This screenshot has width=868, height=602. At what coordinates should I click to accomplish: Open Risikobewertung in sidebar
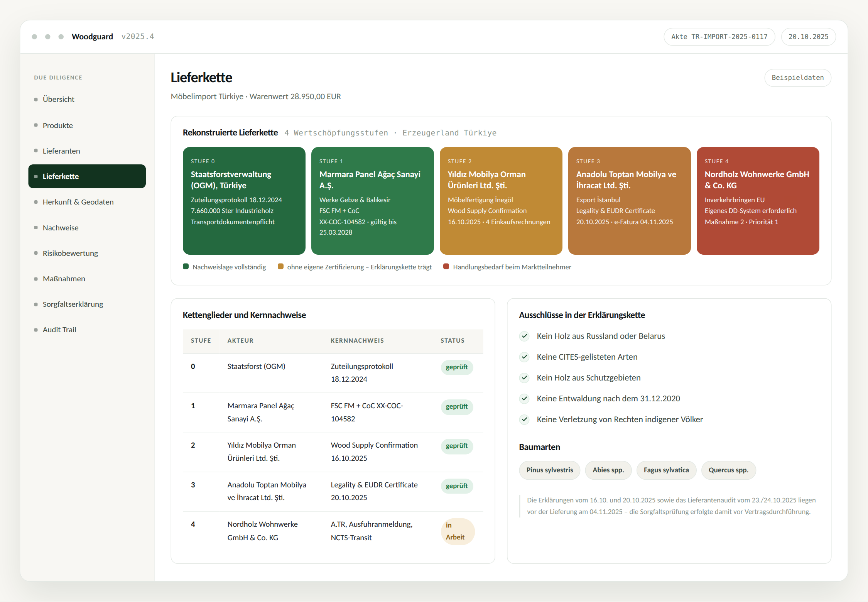87,253
